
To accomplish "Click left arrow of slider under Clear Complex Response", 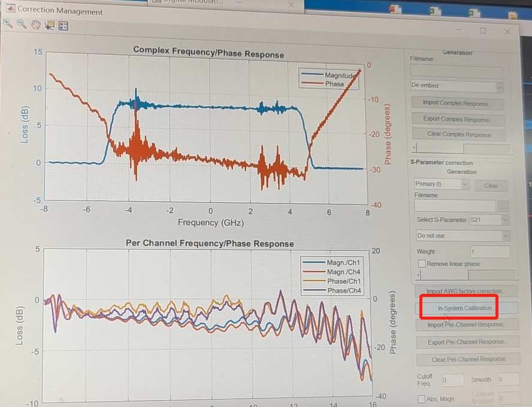I will coord(415,148).
